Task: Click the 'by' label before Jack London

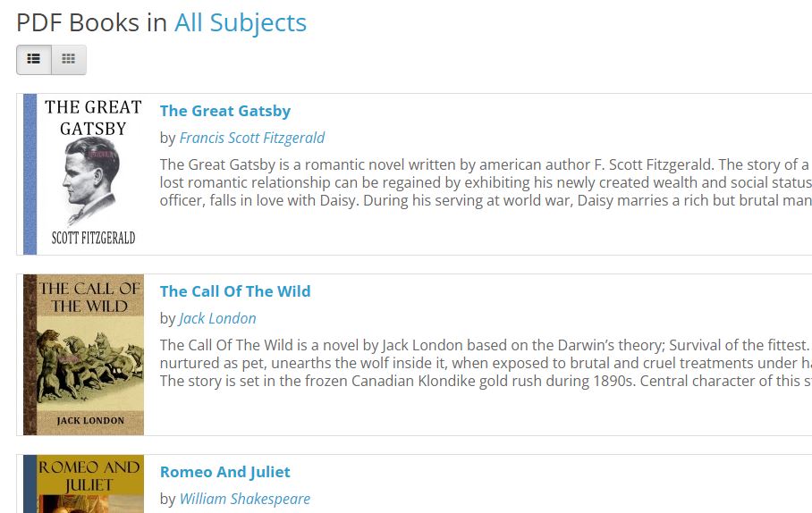Action: coord(168,319)
